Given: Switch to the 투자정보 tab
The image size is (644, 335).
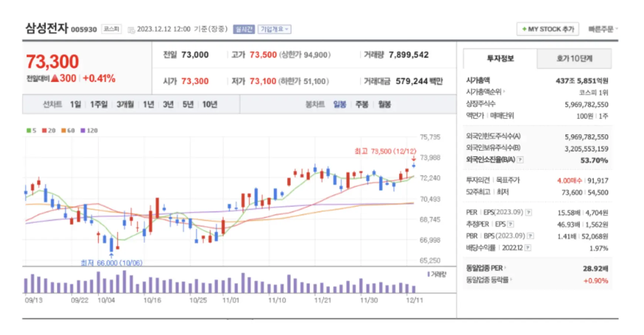Looking at the screenshot, I should point(500,58).
